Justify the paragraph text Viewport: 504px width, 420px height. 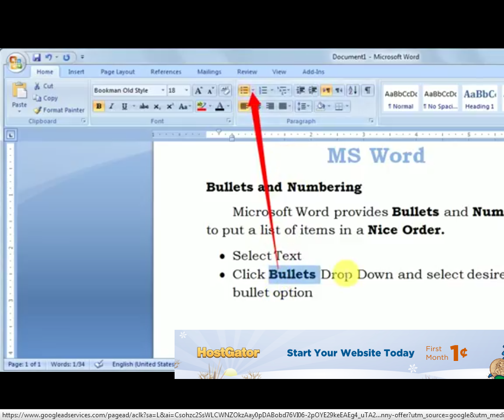tap(282, 106)
